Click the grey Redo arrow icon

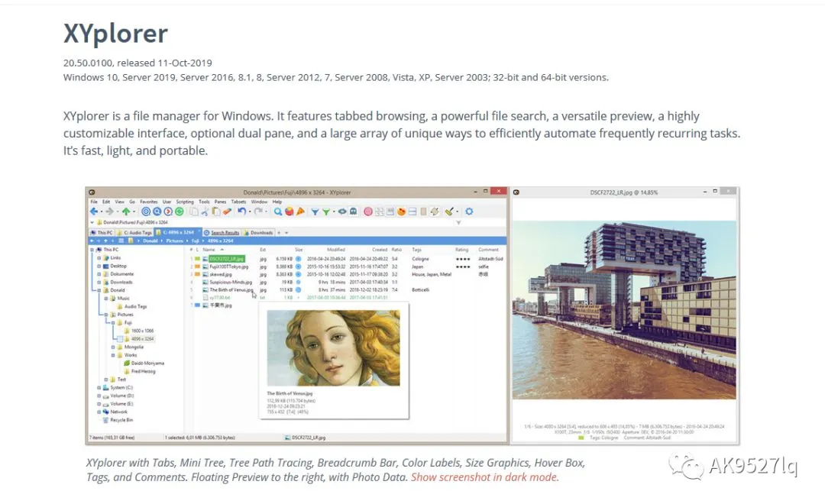pos(258,211)
